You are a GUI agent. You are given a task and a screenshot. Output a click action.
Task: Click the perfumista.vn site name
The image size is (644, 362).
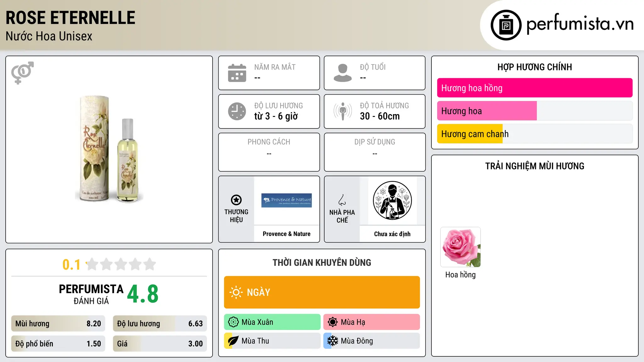click(580, 24)
